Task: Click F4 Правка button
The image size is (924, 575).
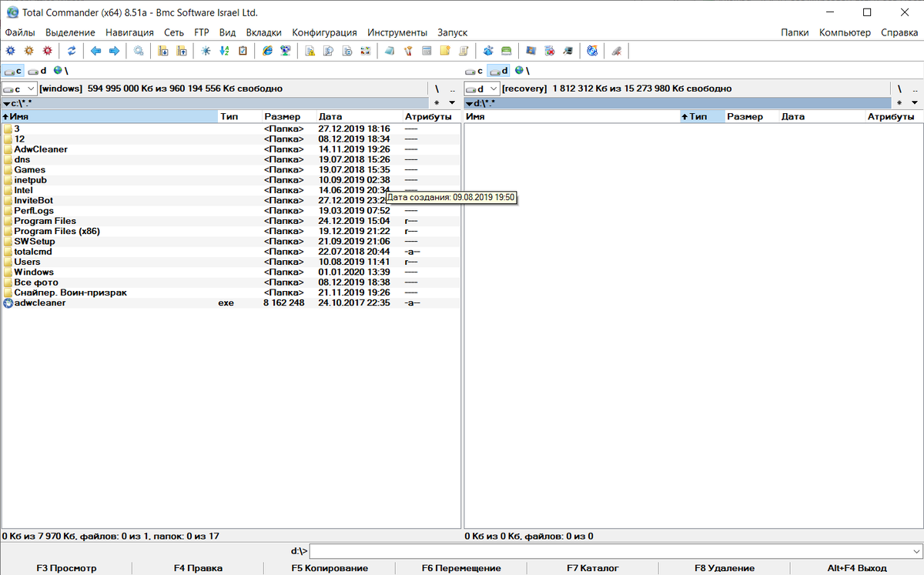Action: 198,568
